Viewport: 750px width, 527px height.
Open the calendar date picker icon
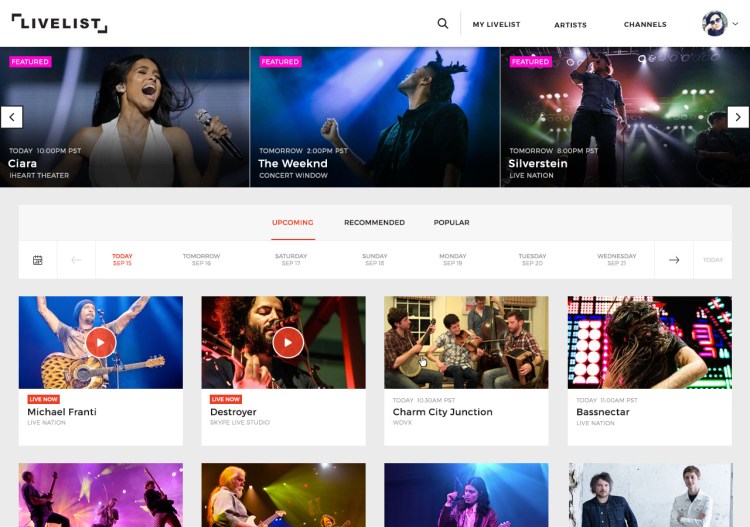[38, 260]
